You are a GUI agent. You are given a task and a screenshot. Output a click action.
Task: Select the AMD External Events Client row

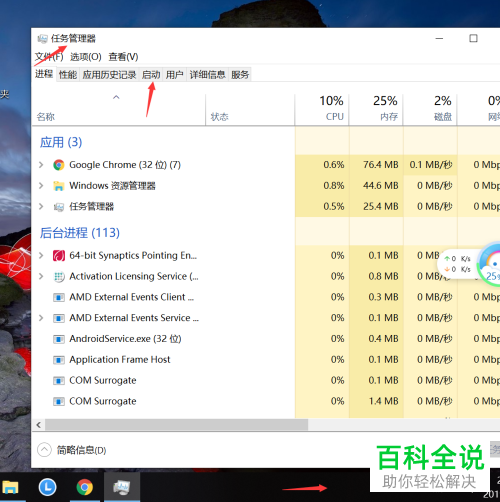point(266,297)
